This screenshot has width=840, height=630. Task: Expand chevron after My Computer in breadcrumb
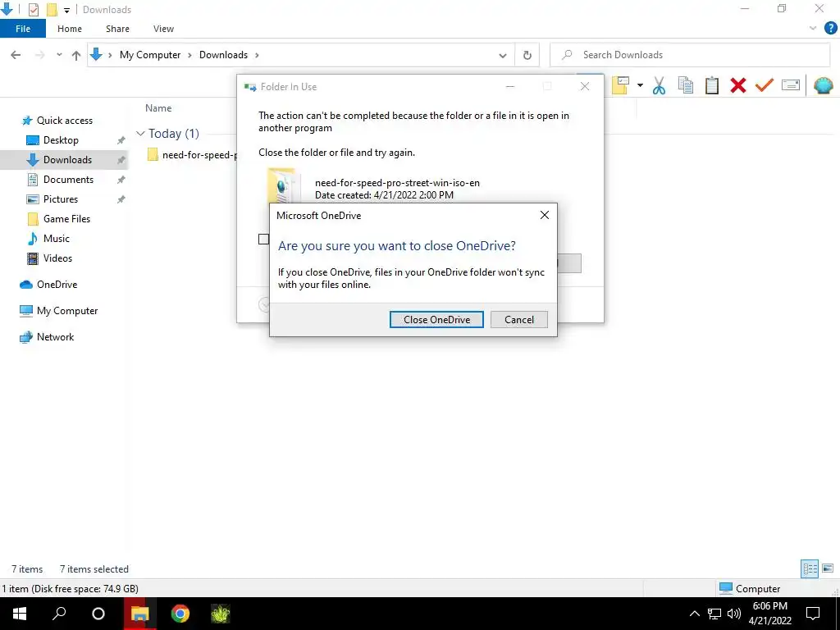[x=189, y=55]
